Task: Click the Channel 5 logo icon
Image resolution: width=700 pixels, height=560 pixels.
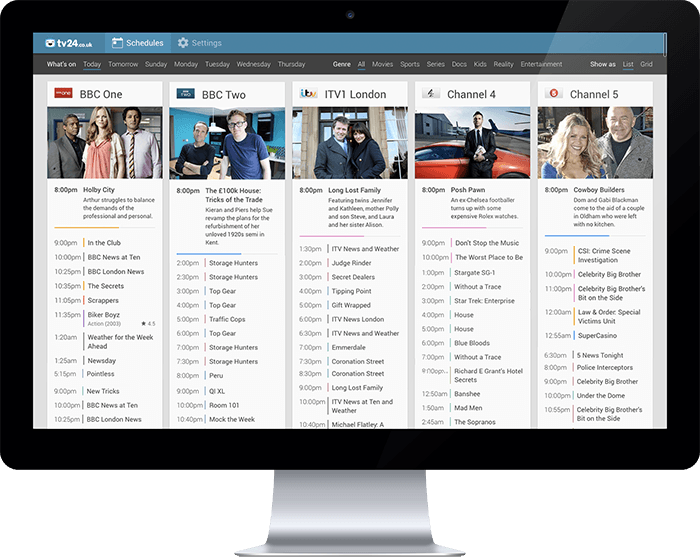Action: (x=554, y=93)
